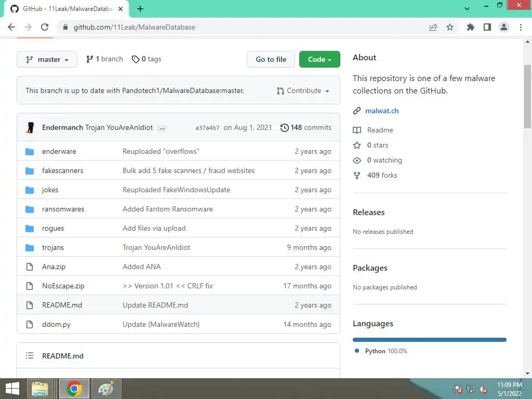Open File Explorer from the taskbar
532x399 pixels.
click(x=40, y=389)
